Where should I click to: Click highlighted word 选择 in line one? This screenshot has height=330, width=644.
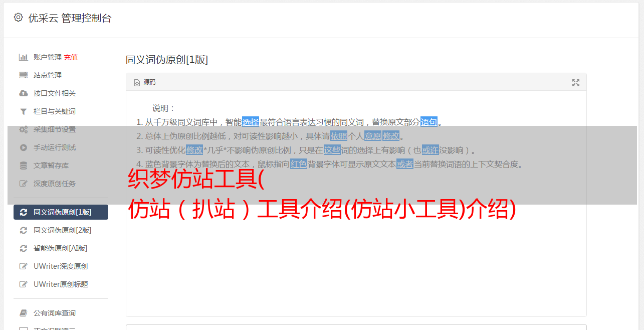[x=251, y=122]
